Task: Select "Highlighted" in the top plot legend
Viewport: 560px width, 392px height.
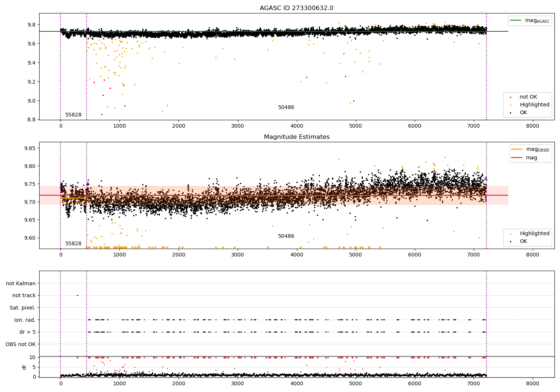Action: (x=535, y=105)
